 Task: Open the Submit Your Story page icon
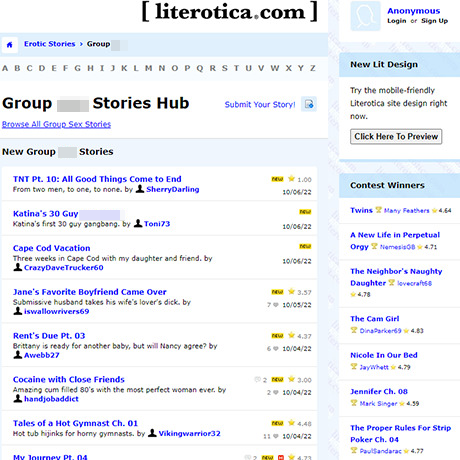pos(309,104)
